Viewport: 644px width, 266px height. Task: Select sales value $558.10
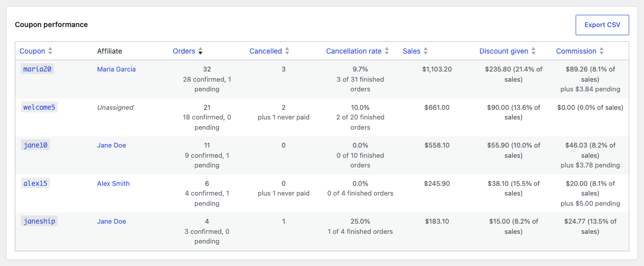(437, 146)
